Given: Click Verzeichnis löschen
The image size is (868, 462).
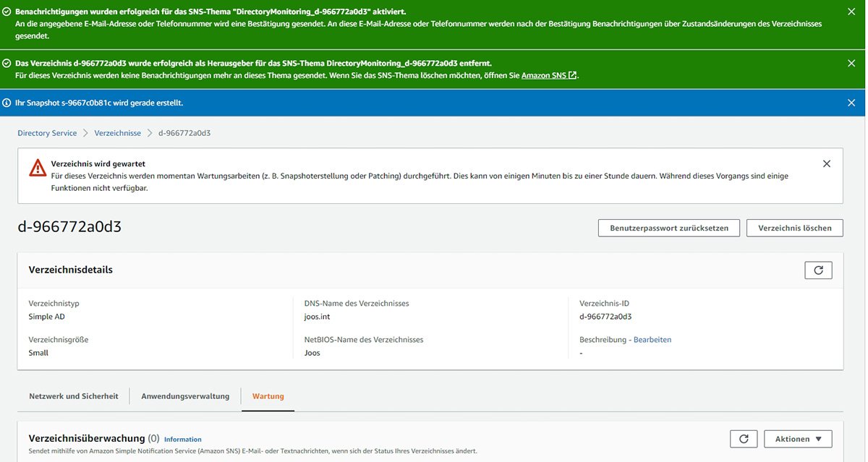Looking at the screenshot, I should pos(796,227).
